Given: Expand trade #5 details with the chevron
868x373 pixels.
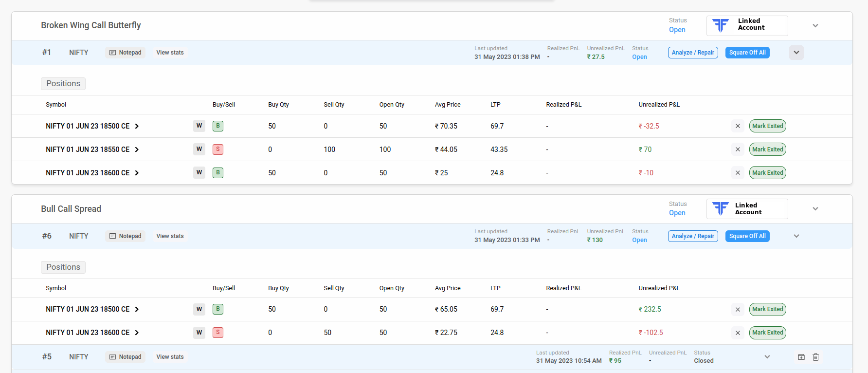Looking at the screenshot, I should click(767, 357).
